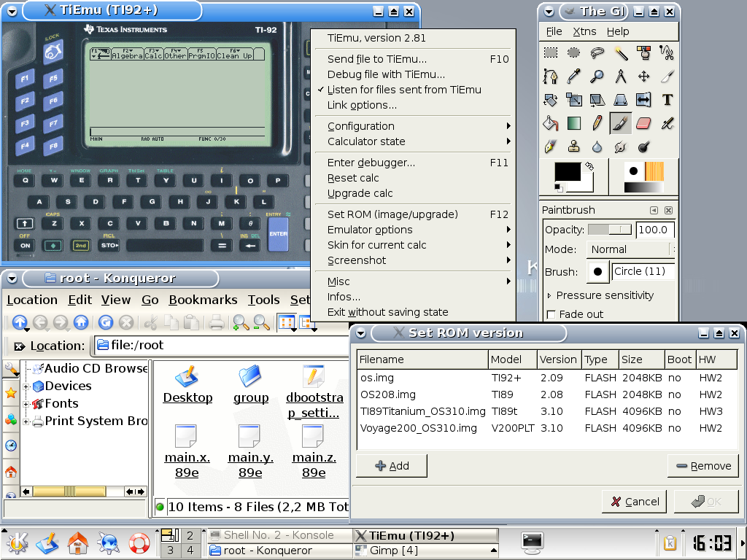This screenshot has height=560, width=747.
Task: Open the Configuration submenu in TiEmu menu
Action: pyautogui.click(x=413, y=126)
